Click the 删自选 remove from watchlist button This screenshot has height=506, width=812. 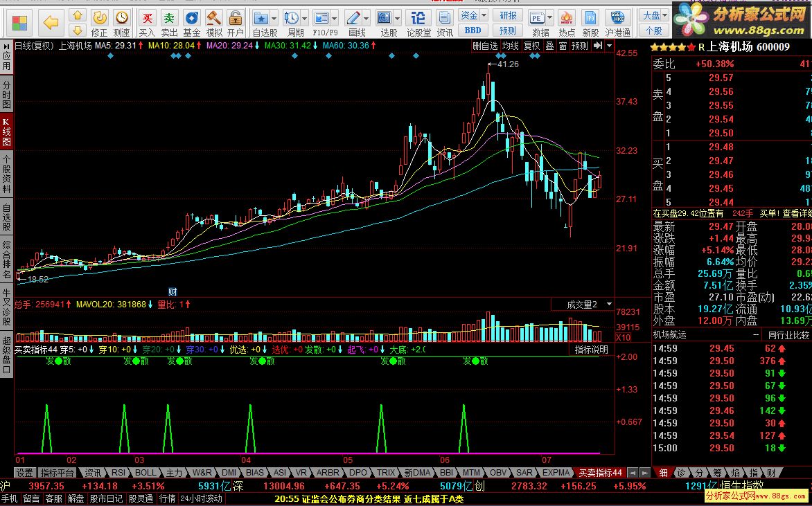click(x=485, y=46)
